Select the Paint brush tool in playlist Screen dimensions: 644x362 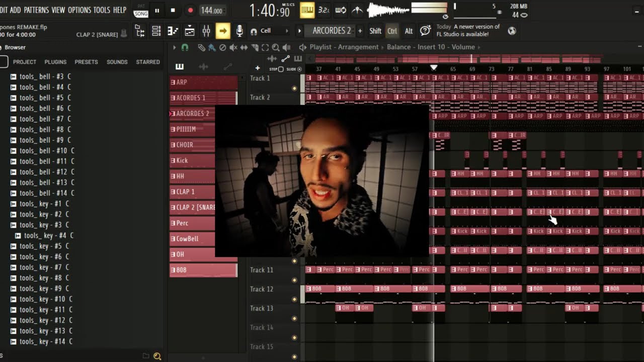(x=212, y=47)
